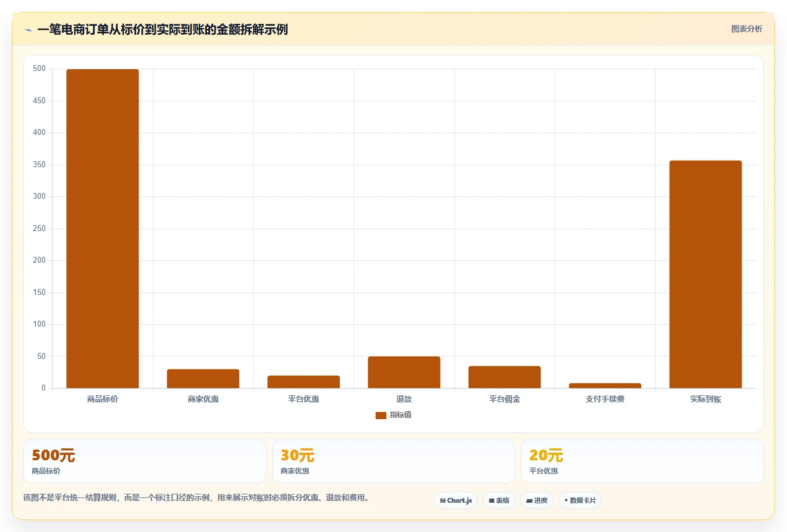Viewport: 787px width, 532px height.
Task: Click the y-axis value 300
Action: click(39, 196)
